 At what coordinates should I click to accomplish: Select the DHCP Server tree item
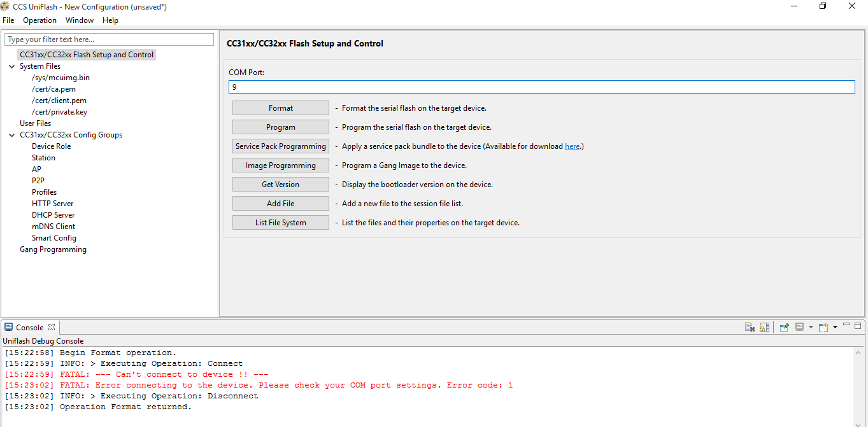click(x=53, y=215)
